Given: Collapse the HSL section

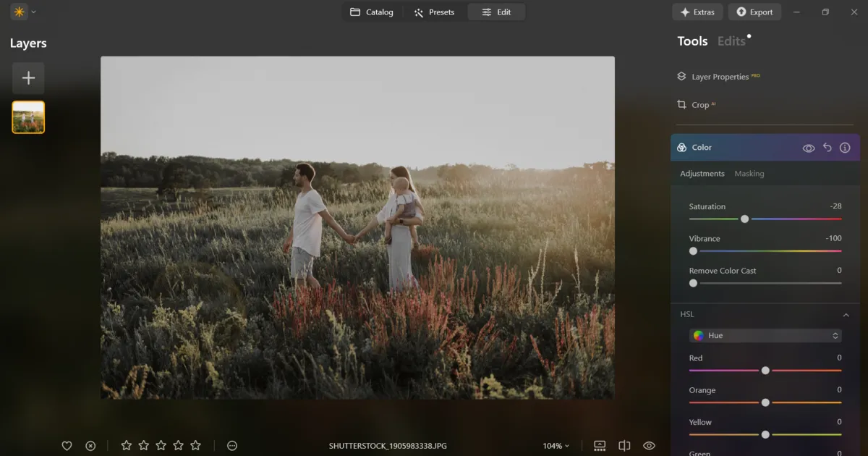Looking at the screenshot, I should pos(846,315).
